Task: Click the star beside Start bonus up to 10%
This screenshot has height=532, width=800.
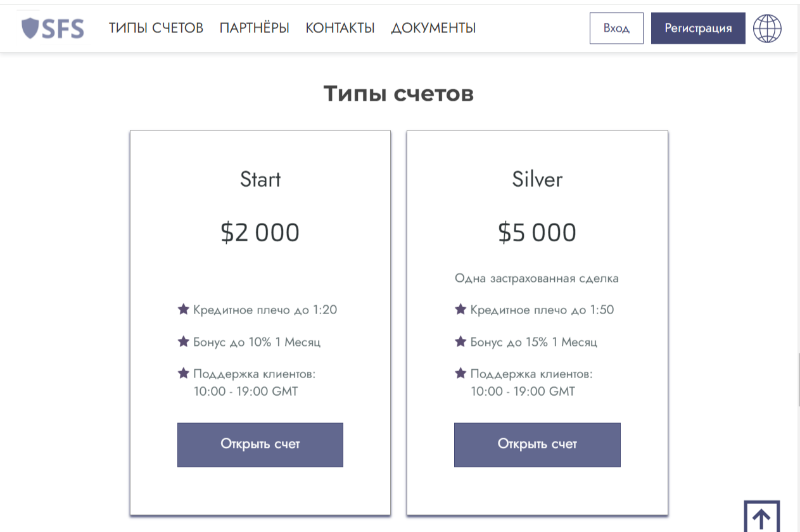Action: (184, 341)
